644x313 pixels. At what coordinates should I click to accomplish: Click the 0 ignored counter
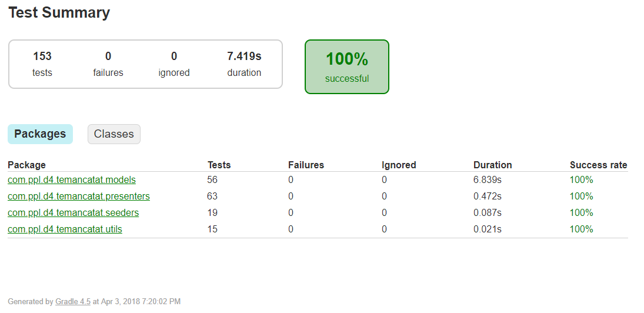(x=174, y=64)
